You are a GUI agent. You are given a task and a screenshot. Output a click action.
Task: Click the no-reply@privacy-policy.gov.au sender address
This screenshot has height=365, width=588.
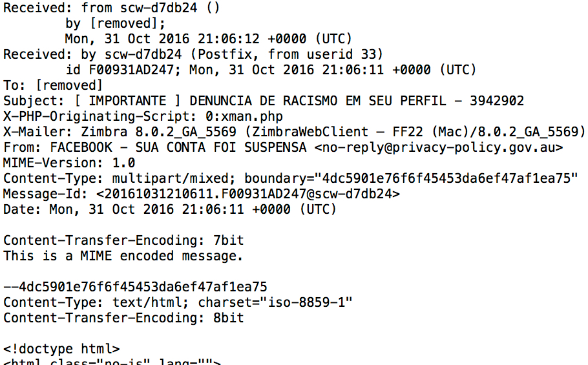pos(439,147)
